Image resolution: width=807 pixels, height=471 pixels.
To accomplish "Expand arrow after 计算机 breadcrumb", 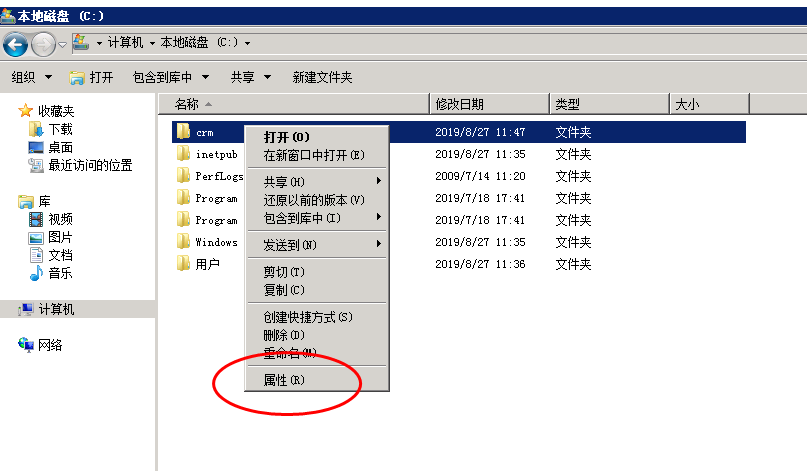I will coord(152,43).
